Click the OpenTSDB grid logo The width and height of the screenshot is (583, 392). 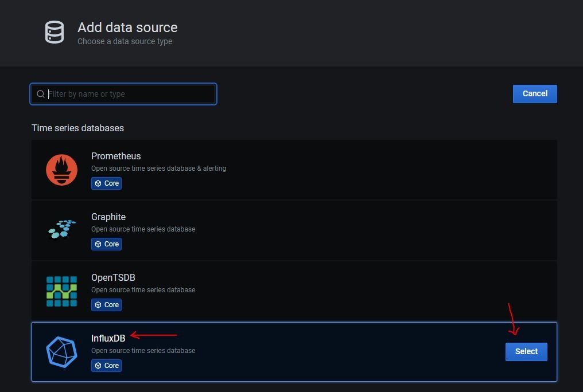[62, 291]
